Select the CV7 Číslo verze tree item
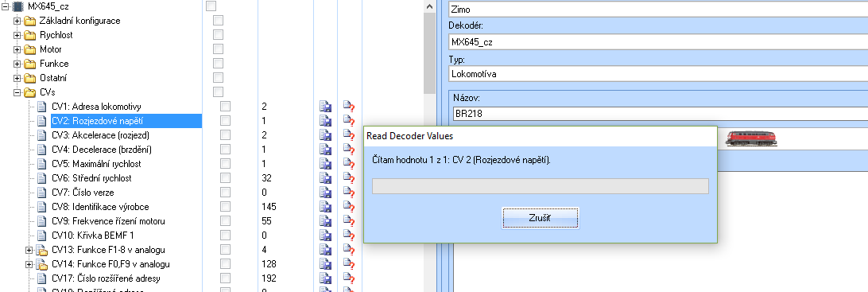Image resolution: width=868 pixels, height=292 pixels. [83, 193]
